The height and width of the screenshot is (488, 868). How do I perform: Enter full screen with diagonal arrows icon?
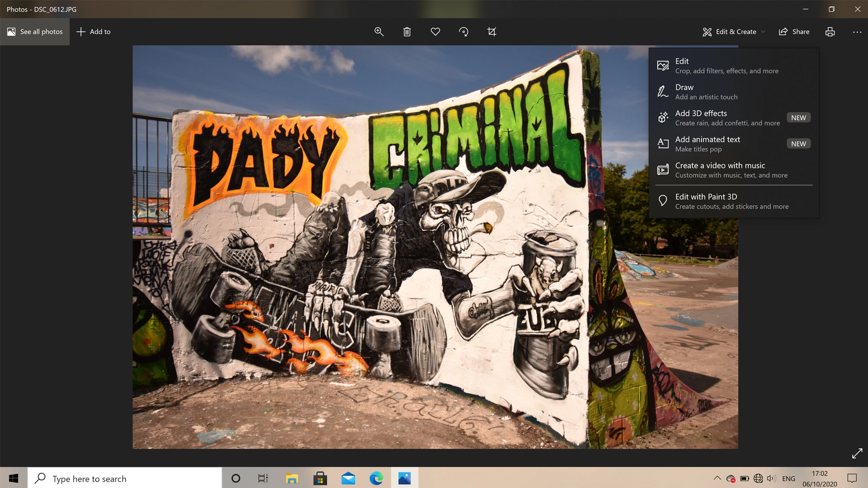click(x=857, y=453)
